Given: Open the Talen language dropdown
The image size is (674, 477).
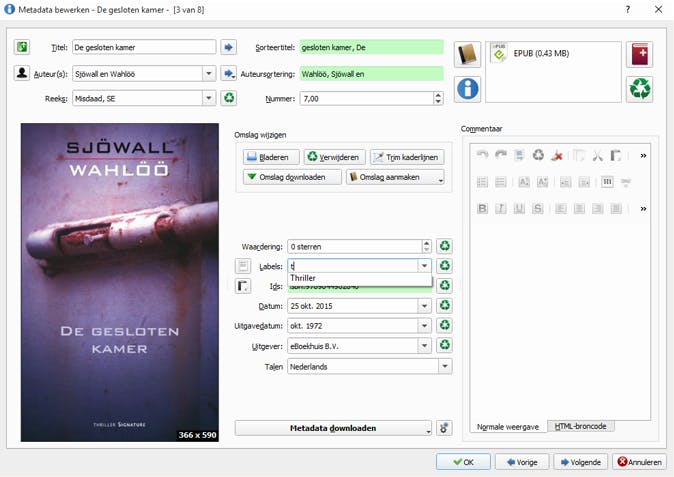Looking at the screenshot, I should coord(445,366).
